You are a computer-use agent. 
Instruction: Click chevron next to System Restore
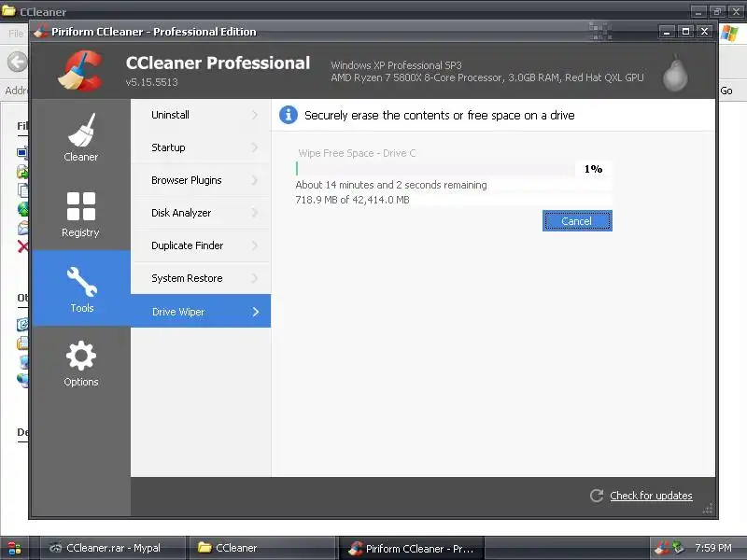(255, 278)
